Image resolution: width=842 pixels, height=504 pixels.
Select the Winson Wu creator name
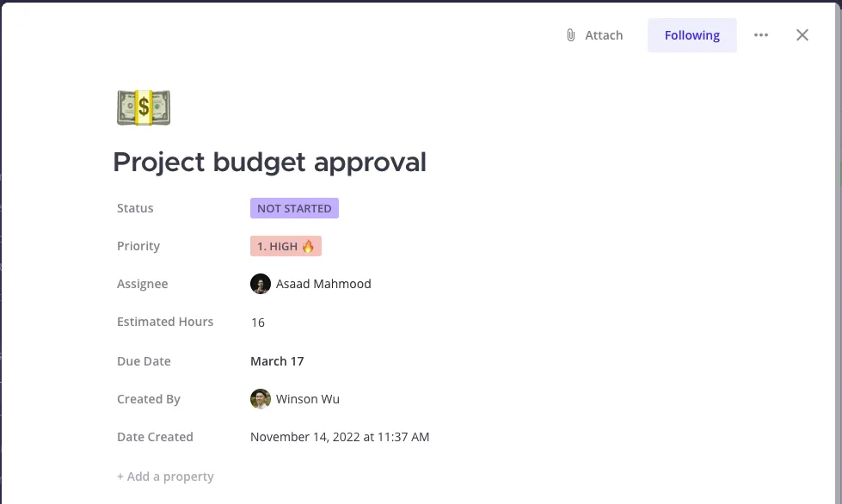pyautogui.click(x=308, y=399)
